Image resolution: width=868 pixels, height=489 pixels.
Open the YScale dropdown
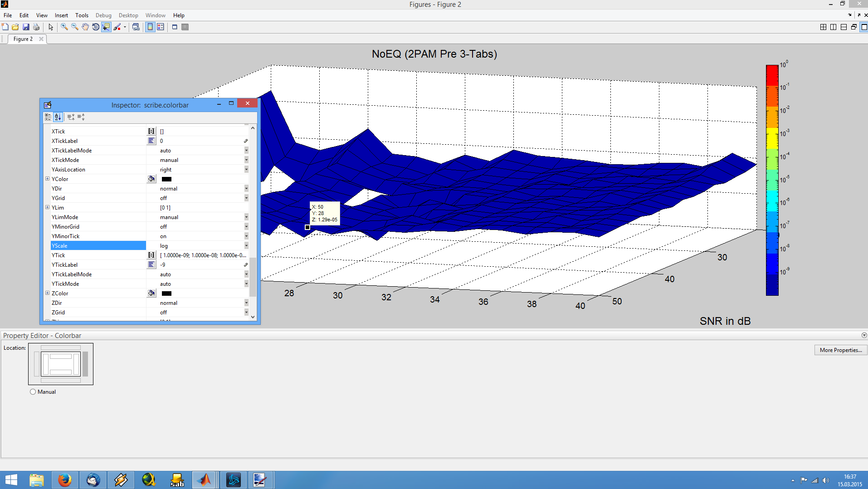click(x=246, y=246)
